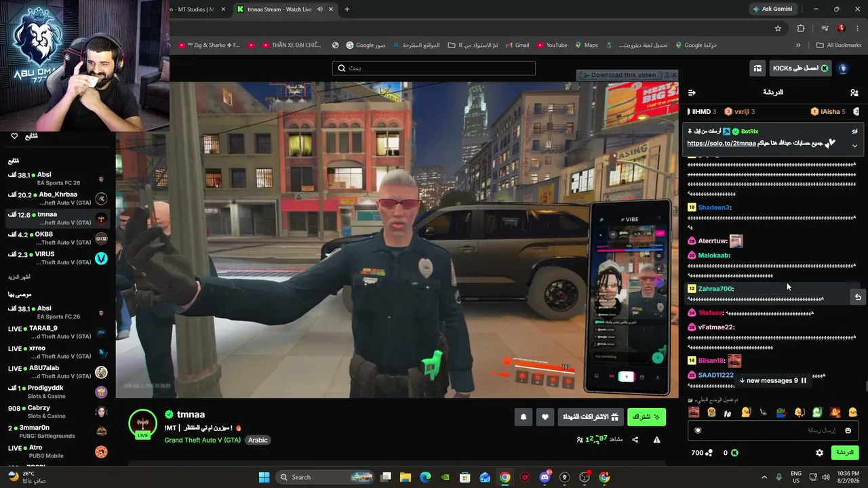Click the green chat send button
This screenshot has width=868, height=488.
pos(844,453)
